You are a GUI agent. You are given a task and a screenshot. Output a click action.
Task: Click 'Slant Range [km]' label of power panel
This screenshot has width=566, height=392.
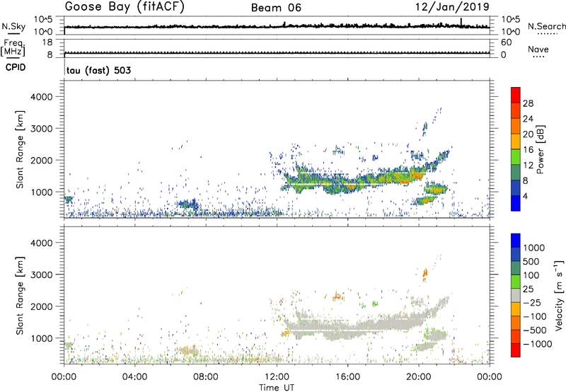click(x=20, y=149)
